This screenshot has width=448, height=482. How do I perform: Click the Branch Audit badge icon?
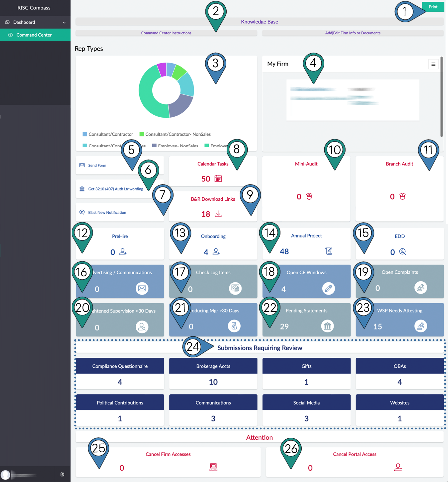[402, 196]
